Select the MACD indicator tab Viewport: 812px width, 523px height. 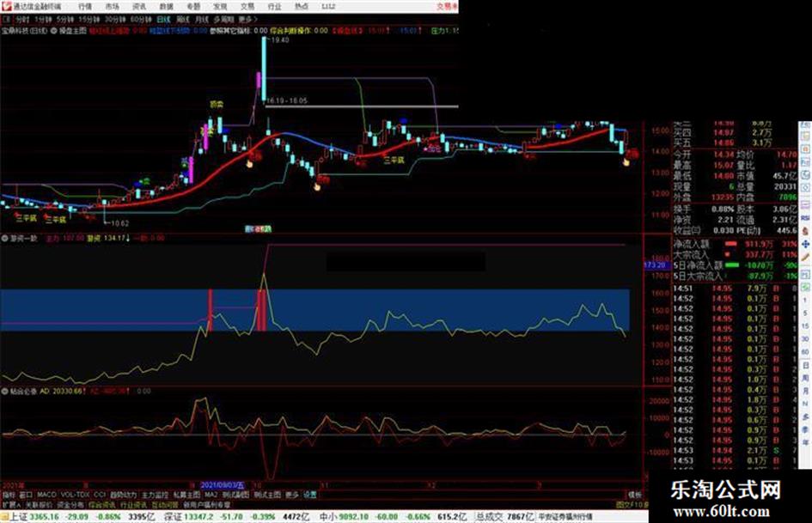(x=46, y=495)
